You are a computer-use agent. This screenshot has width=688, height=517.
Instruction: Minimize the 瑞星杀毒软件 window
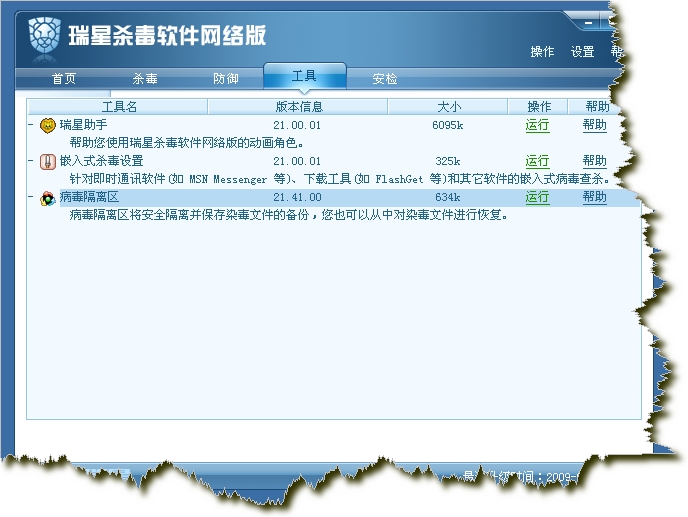[x=588, y=23]
